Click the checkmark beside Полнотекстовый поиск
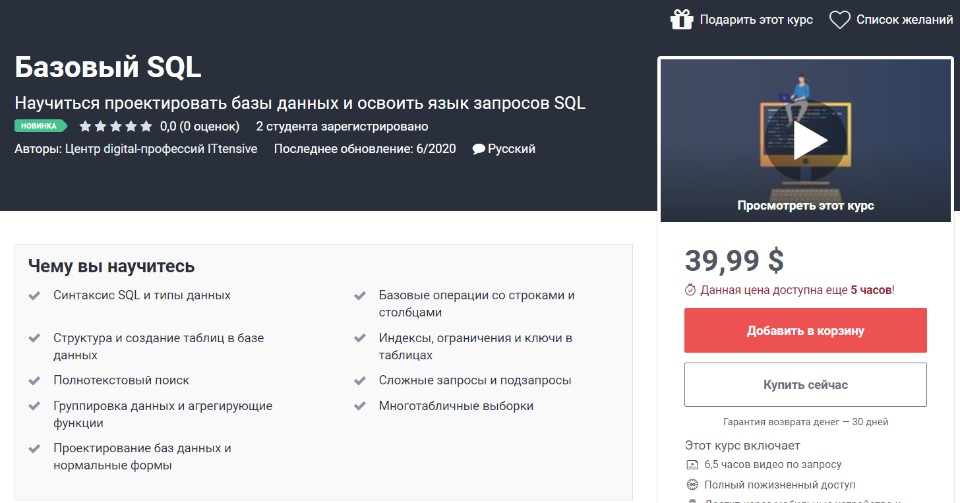The height and width of the screenshot is (503, 960). pos(34,381)
